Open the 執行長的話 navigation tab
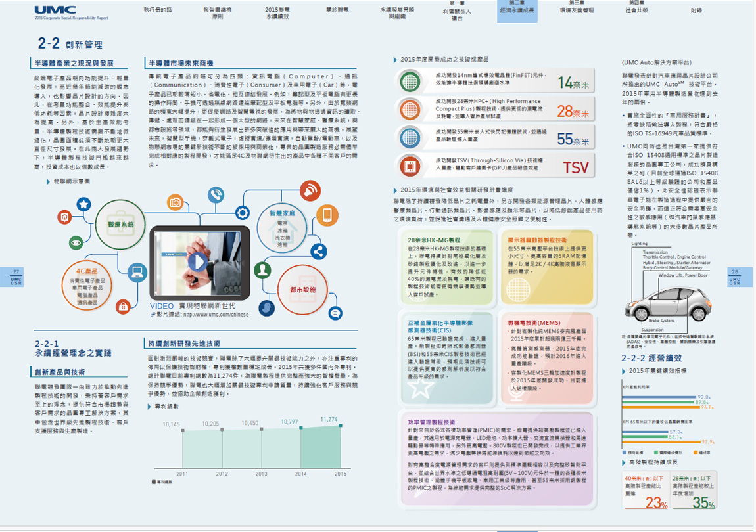 158,11
